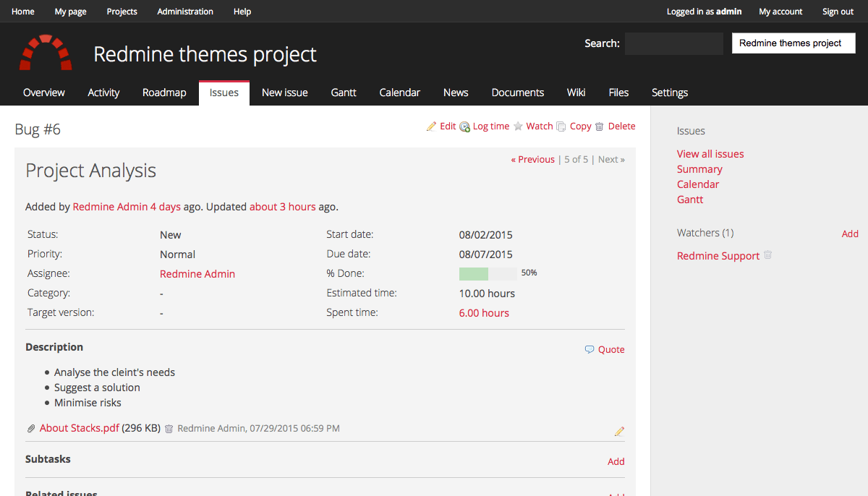Click the Search label link
Viewport: 868px width, 496px height.
point(602,43)
